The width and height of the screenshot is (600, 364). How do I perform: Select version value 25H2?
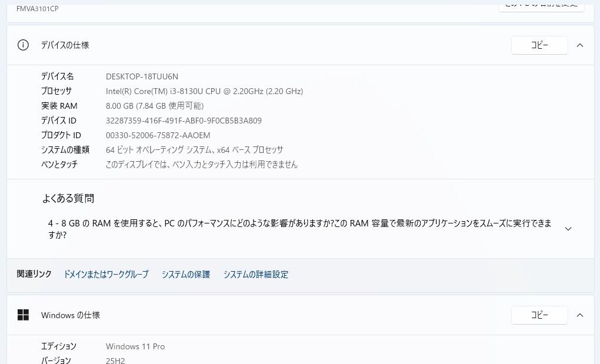(x=115, y=360)
